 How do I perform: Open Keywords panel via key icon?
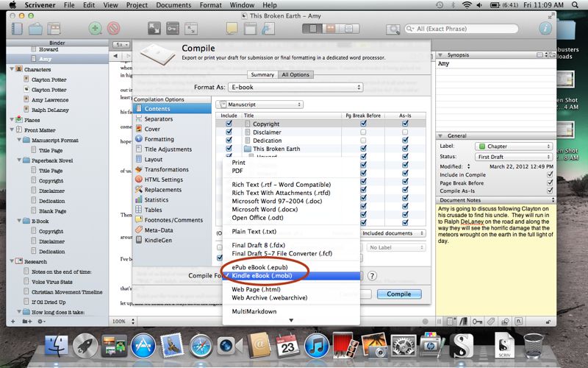tap(173, 29)
